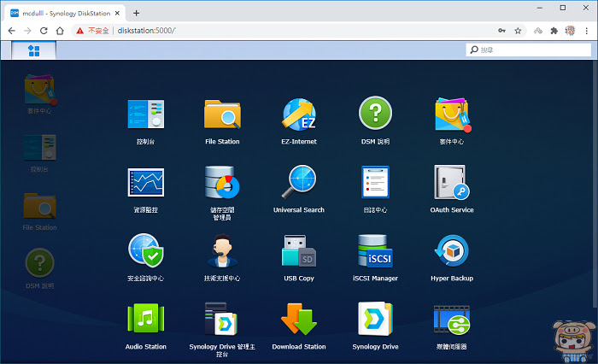
Task: Open the browser home page
Action: (x=60, y=31)
